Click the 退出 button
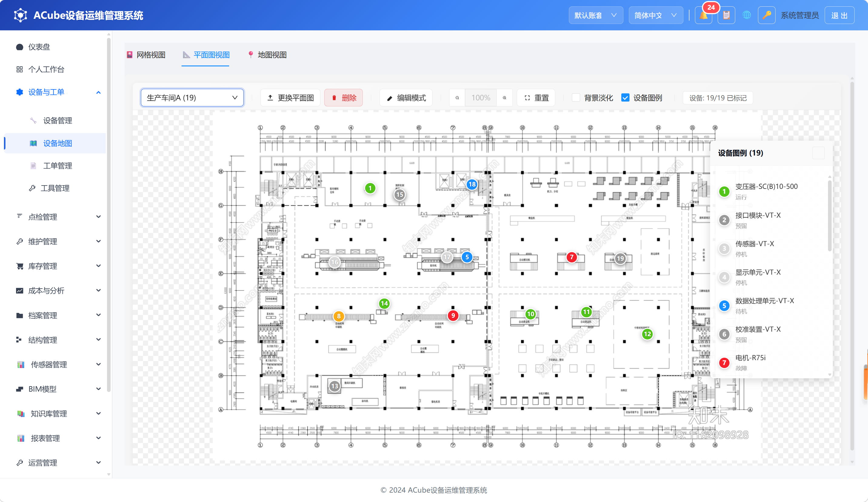The height and width of the screenshot is (502, 868). pyautogui.click(x=840, y=15)
